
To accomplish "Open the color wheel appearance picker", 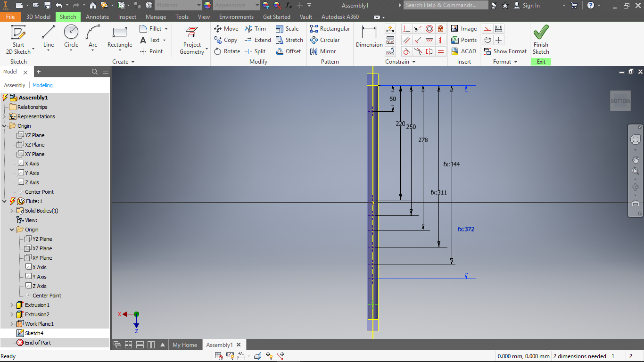I will 207,5.
